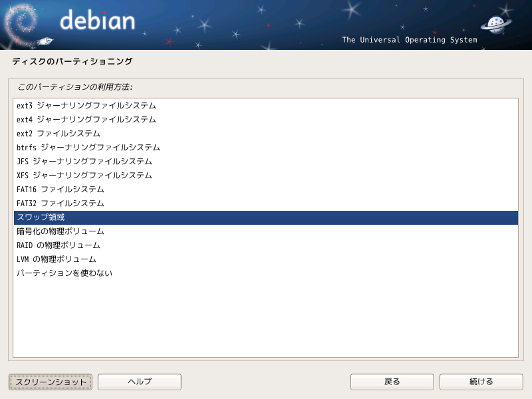This screenshot has height=399, width=532.
Task: Choose FAT32 ファイルシステム option
Action: (x=265, y=203)
